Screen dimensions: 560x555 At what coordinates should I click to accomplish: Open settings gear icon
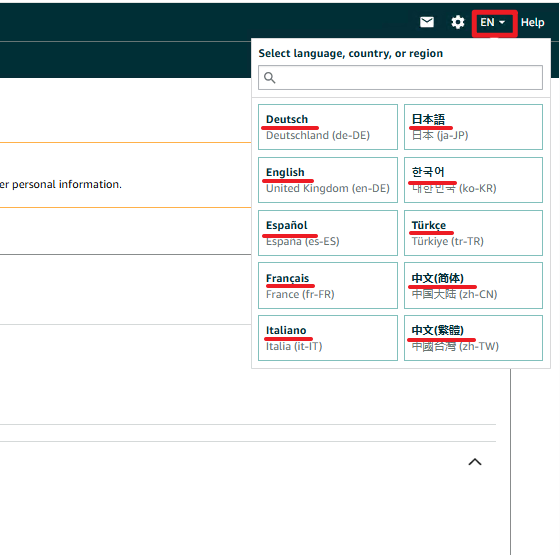[x=458, y=22]
